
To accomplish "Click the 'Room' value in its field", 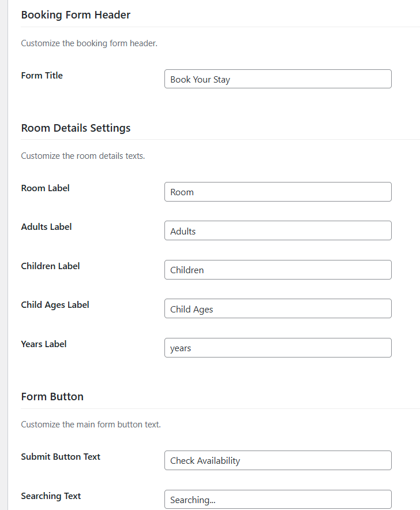I will click(182, 191).
